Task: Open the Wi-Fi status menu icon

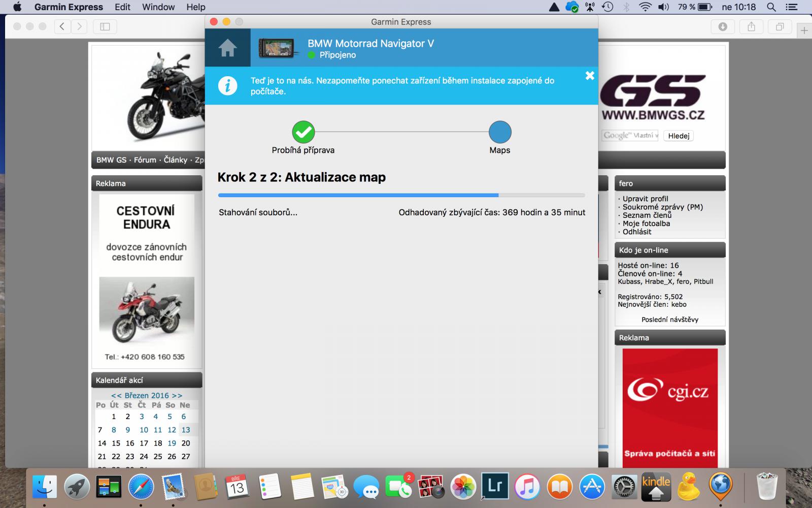Action: pyautogui.click(x=645, y=7)
